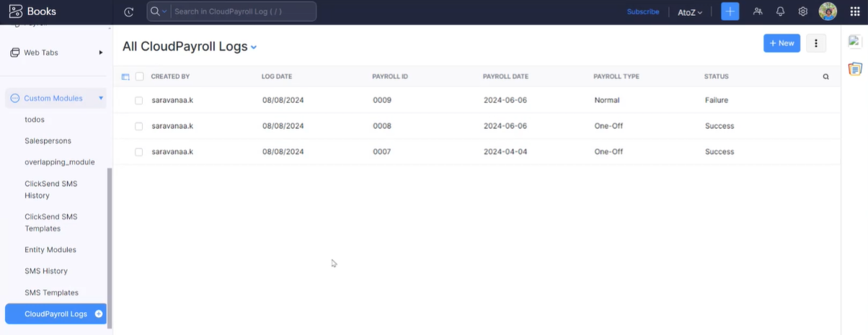Open the referrals people icon

click(758, 12)
